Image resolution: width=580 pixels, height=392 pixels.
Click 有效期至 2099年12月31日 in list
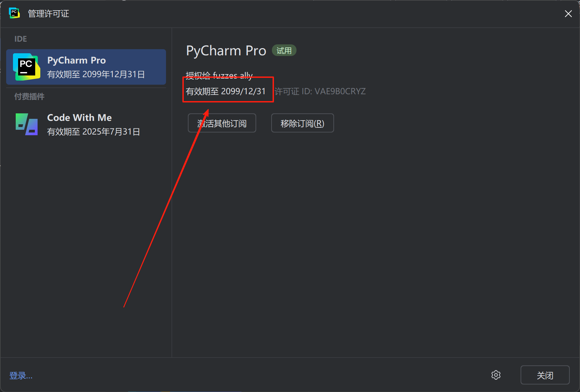click(96, 74)
